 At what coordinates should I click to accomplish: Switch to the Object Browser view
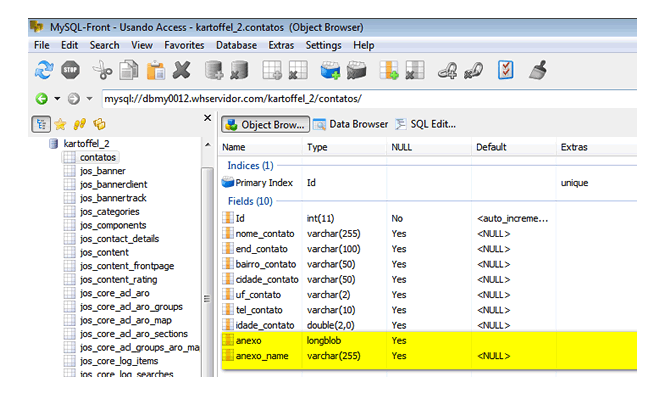265,124
